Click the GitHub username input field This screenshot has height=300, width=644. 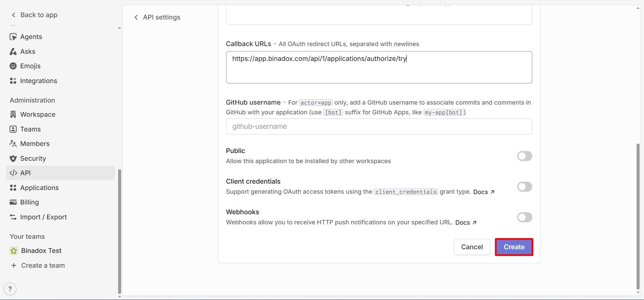click(379, 126)
